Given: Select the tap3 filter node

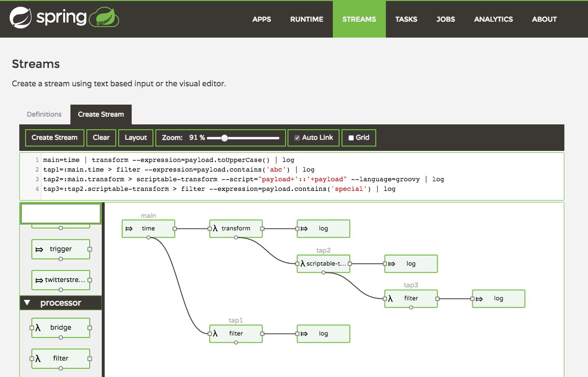Looking at the screenshot, I should point(411,298).
